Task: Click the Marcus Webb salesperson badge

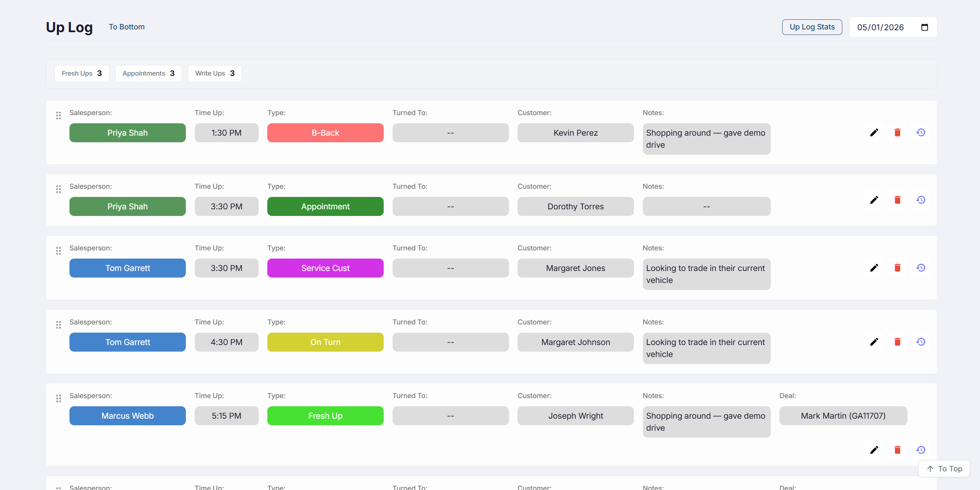Action: pos(128,416)
